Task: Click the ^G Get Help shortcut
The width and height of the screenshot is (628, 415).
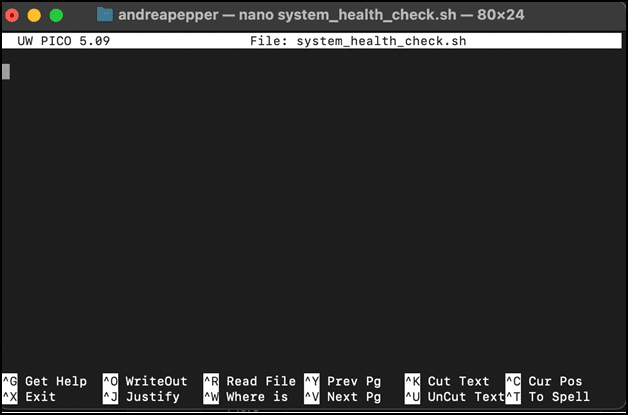Action: coord(44,381)
